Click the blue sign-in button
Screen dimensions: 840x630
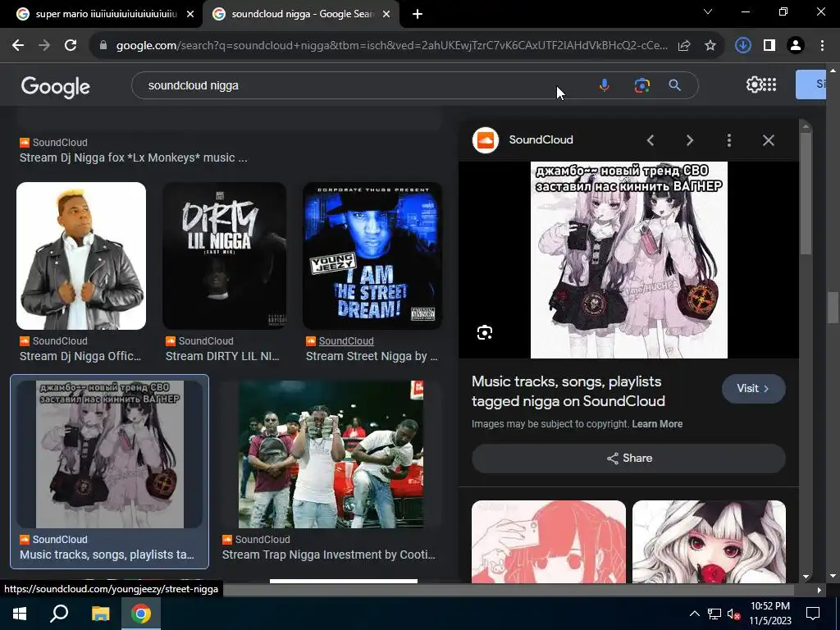pos(810,84)
